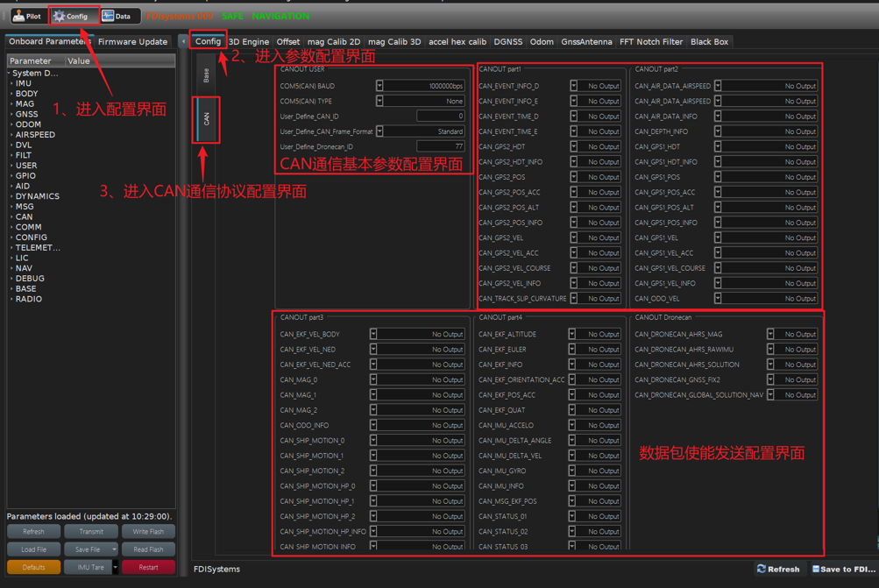Screen dimensions: 879x588
Task: Expand the RADIO parameter group
Action: (11, 300)
